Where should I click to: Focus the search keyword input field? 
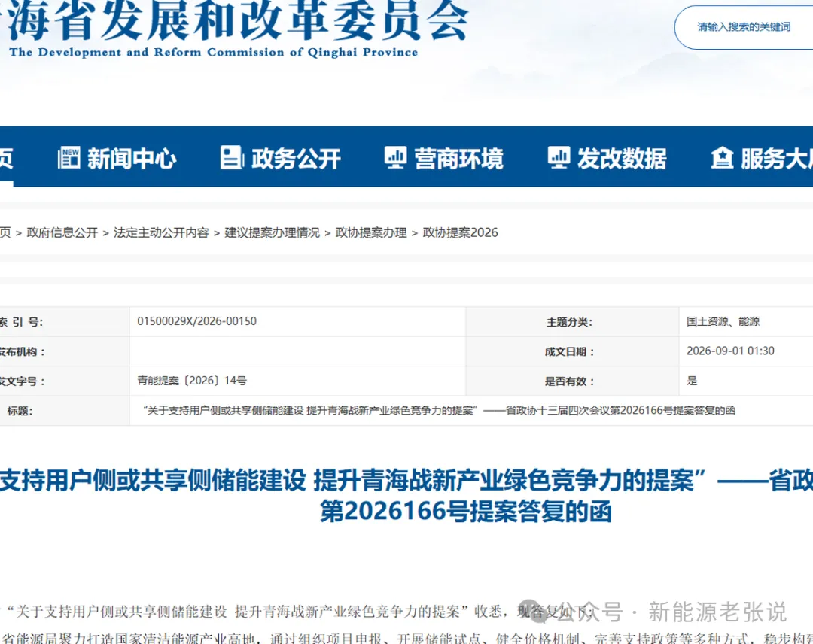pyautogui.click(x=744, y=27)
